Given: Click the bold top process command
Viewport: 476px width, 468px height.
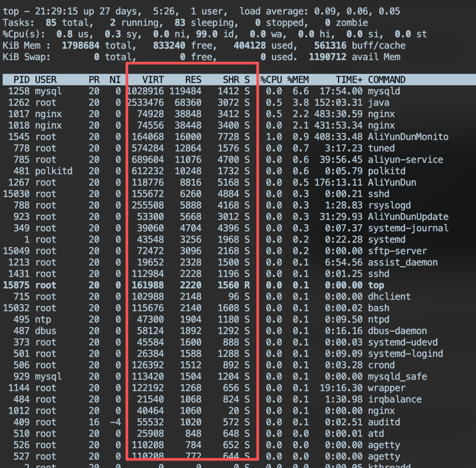Looking at the screenshot, I should point(376,285).
